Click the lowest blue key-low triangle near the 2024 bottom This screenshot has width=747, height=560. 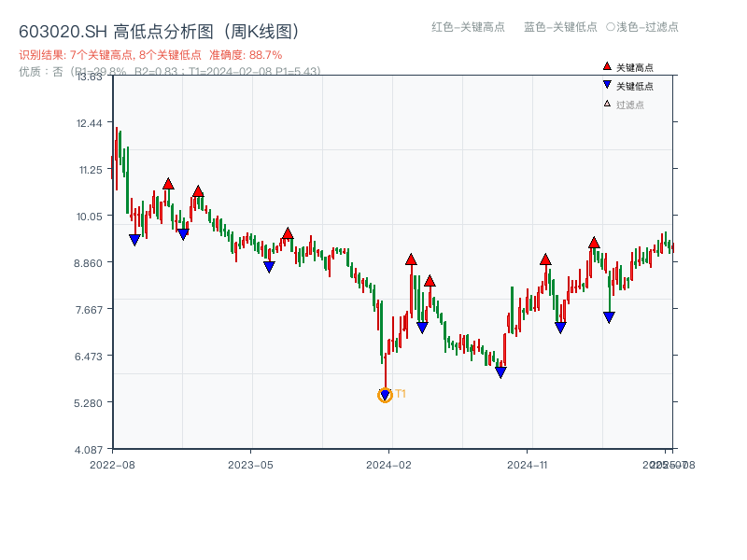[x=385, y=396]
